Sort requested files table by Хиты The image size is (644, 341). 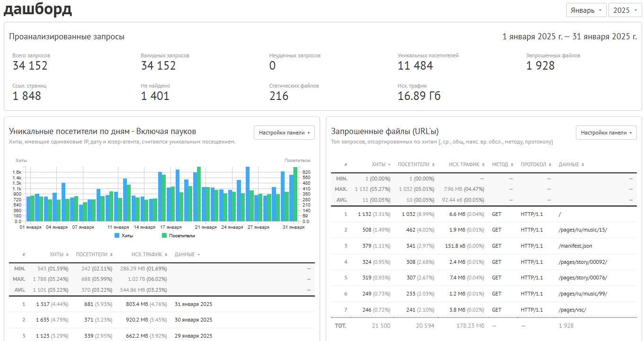[x=381, y=164]
